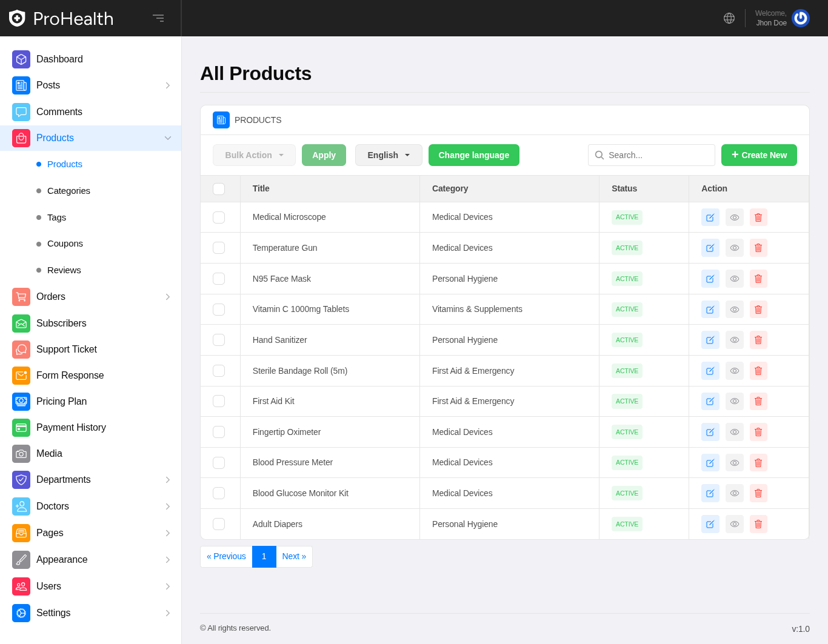Delete the Adult Diapers product

tap(758, 524)
